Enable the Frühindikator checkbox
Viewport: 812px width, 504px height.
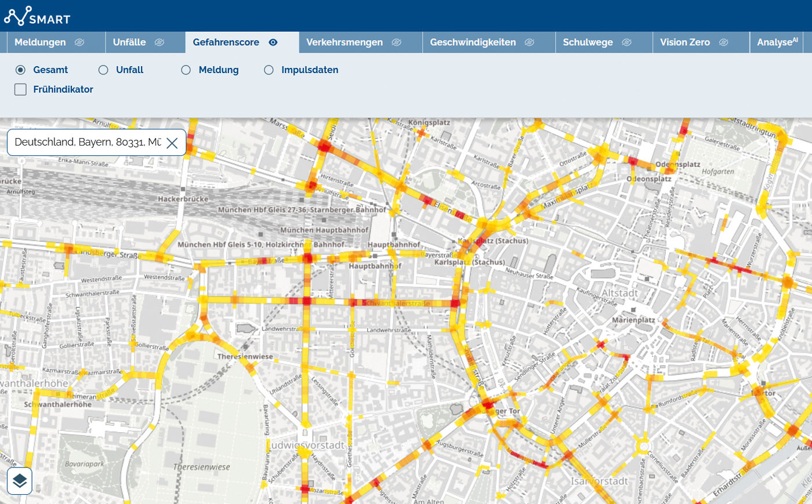pyautogui.click(x=21, y=89)
